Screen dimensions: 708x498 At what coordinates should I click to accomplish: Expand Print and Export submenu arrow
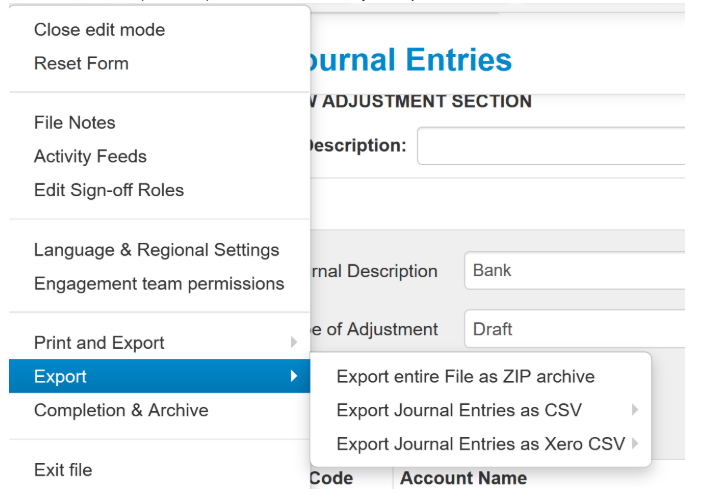pos(294,343)
